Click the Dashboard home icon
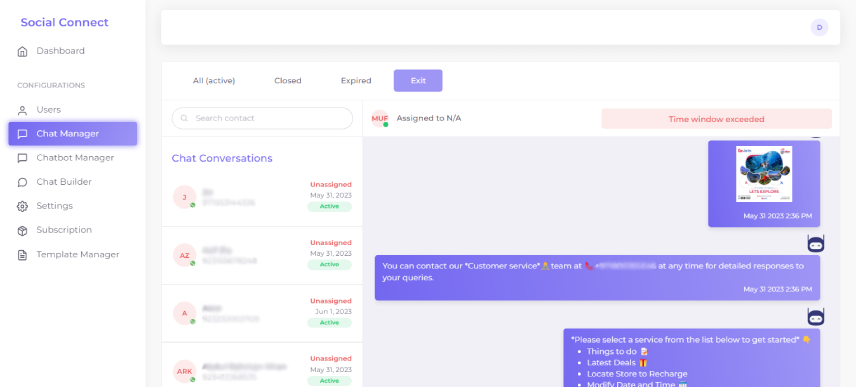 tap(22, 52)
